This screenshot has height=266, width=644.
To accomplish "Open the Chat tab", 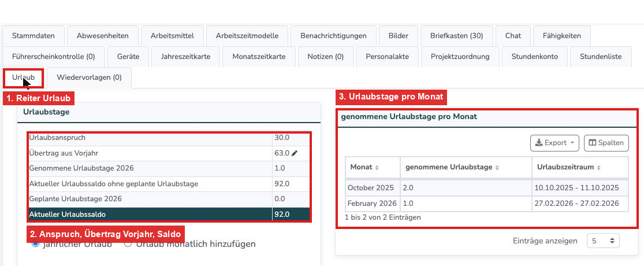I will [x=513, y=36].
